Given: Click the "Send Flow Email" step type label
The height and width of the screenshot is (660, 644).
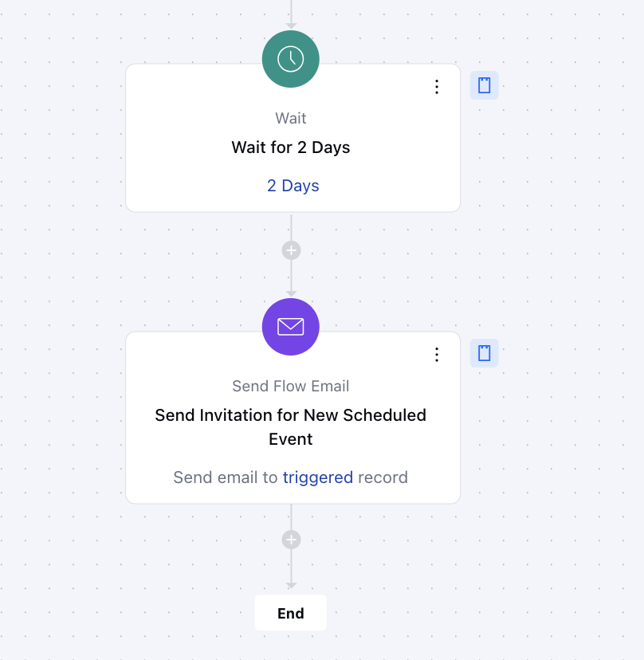Looking at the screenshot, I should pyautogui.click(x=290, y=386).
